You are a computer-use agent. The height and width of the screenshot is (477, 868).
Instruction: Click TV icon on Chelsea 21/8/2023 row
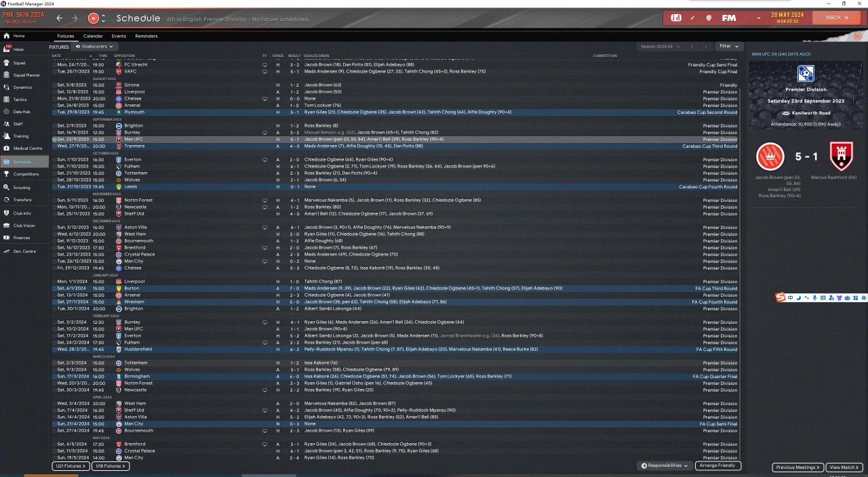click(x=265, y=99)
